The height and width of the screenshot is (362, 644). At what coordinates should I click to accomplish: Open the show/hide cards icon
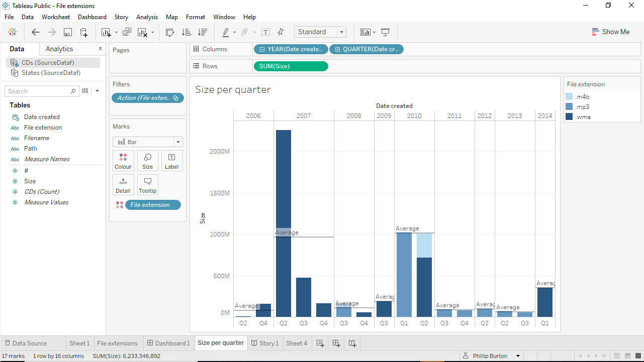[365, 32]
